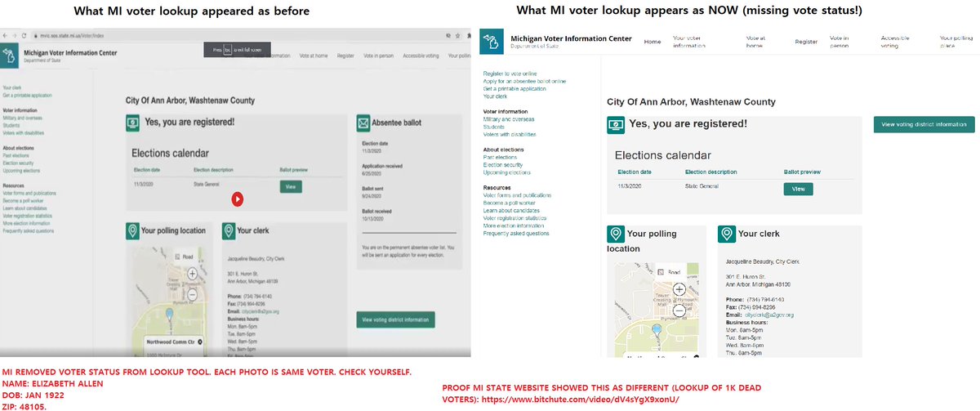Open Your voter information in right navigation
The height and width of the screenshot is (411, 980).
coord(688,42)
